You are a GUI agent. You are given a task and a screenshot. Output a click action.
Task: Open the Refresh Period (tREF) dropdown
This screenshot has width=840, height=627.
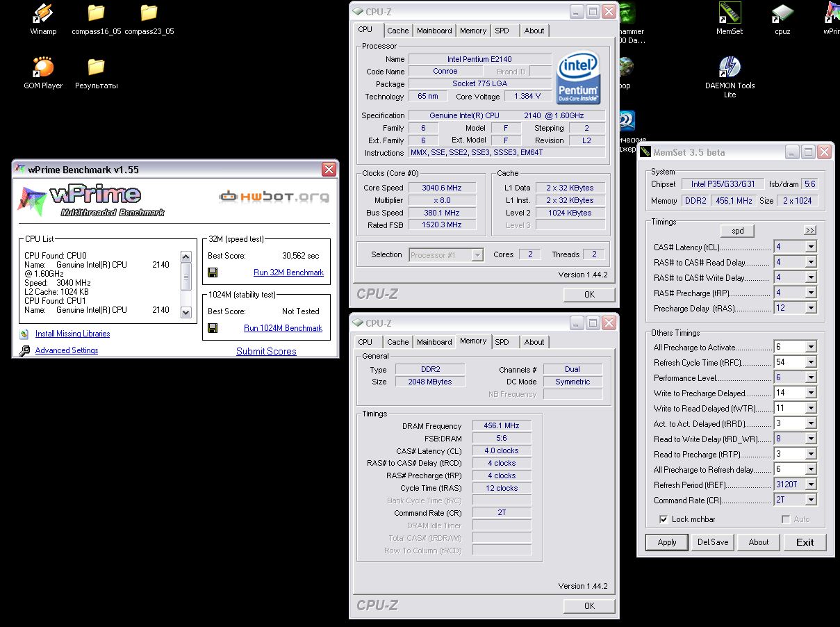(x=811, y=484)
